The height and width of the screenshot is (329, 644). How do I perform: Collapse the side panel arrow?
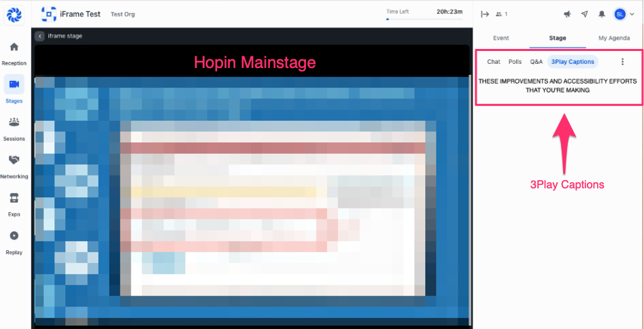(485, 14)
